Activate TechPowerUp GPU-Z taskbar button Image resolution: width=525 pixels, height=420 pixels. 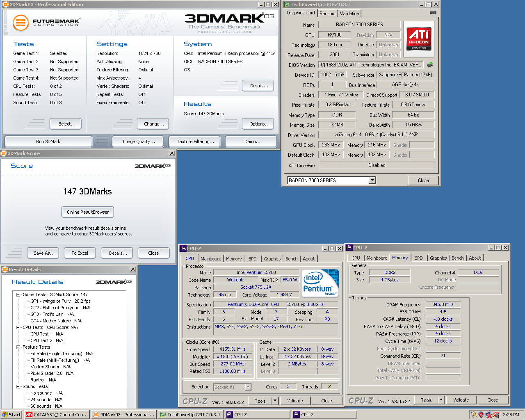pyautogui.click(x=190, y=415)
